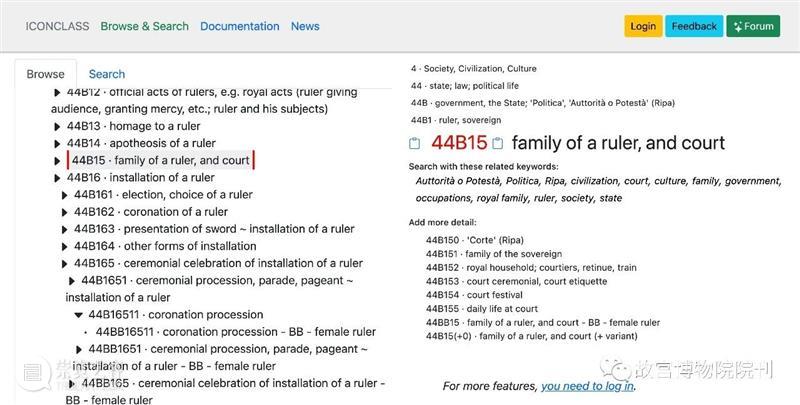
Task: Select 44B161 election, choice of a ruler
Action: tap(163, 194)
